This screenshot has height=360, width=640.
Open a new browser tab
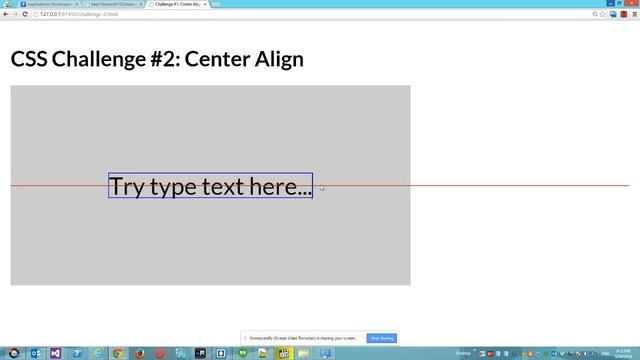click(x=216, y=4)
